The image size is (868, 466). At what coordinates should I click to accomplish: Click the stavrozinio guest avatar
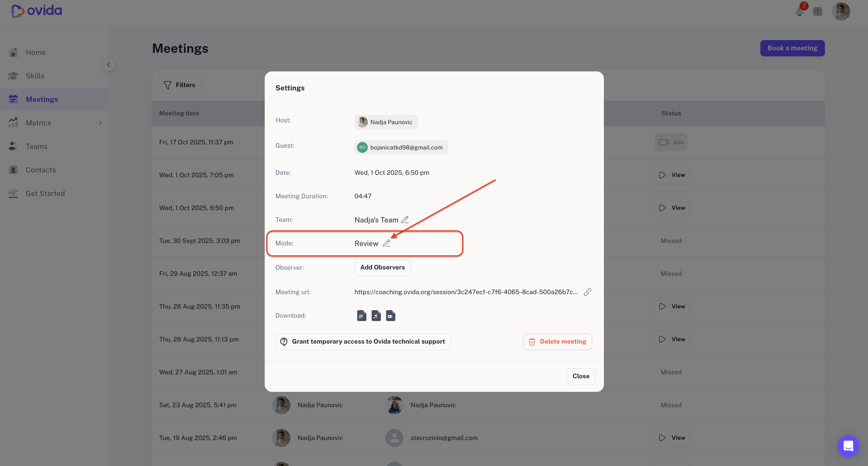(x=394, y=438)
